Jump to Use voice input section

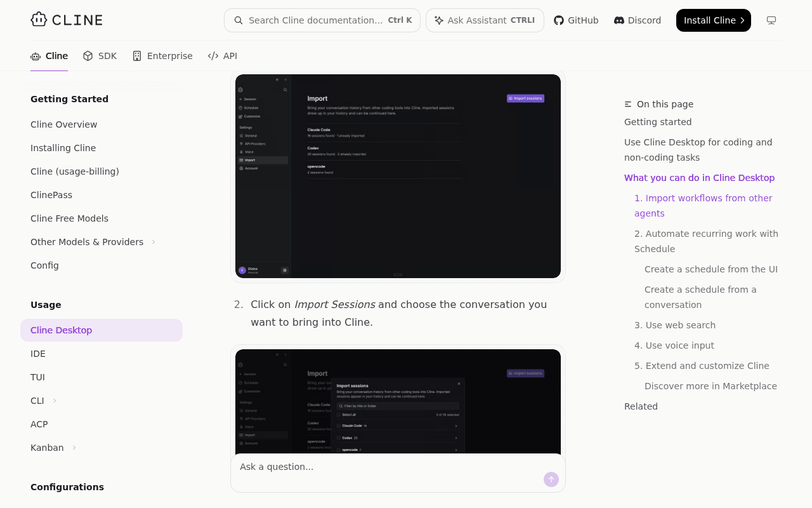[x=674, y=345]
